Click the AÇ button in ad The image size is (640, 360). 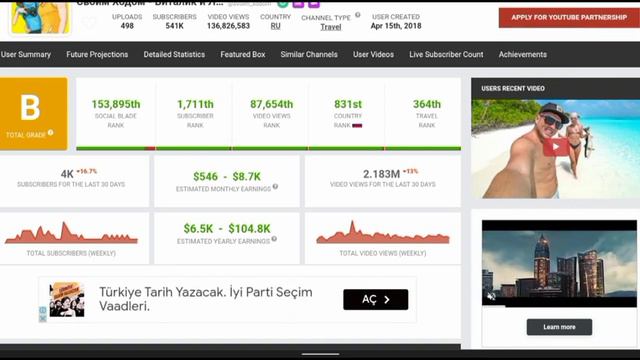(x=376, y=300)
